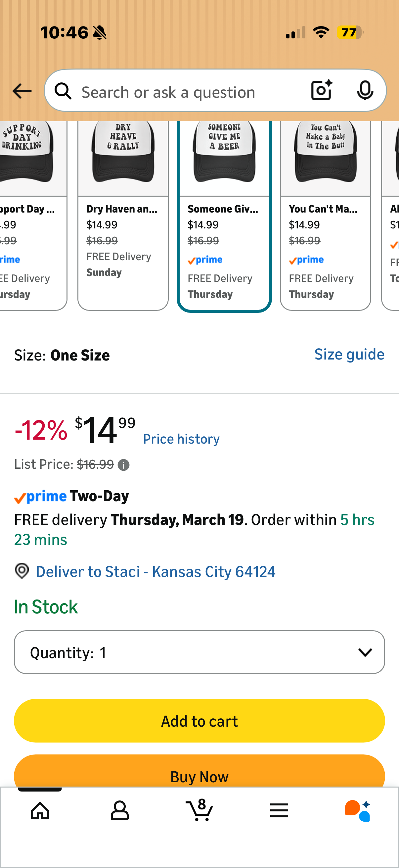Tap the back arrow icon
The height and width of the screenshot is (868, 399).
click(x=22, y=91)
